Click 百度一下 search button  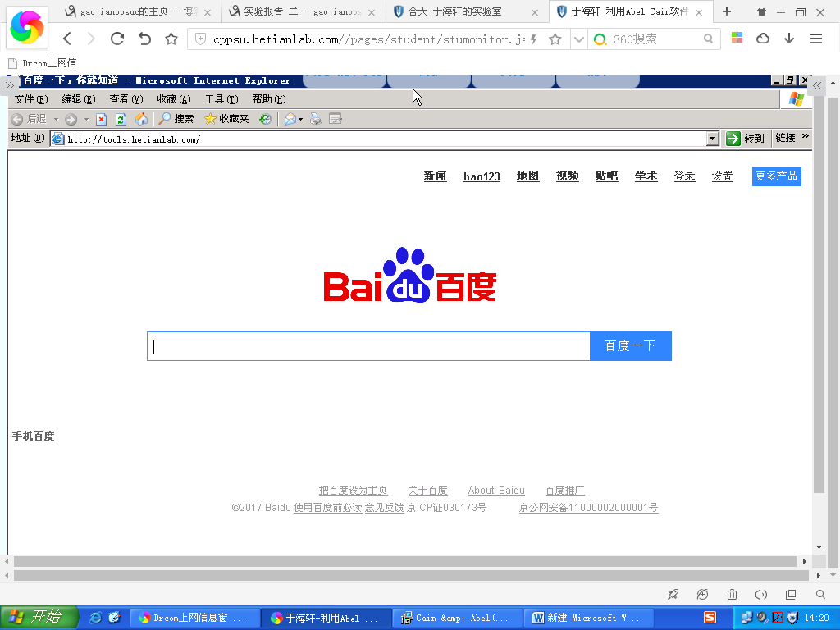point(631,346)
